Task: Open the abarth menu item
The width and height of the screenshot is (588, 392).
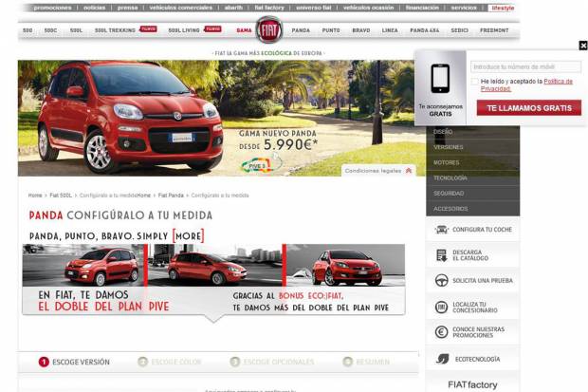Action: 233,8
